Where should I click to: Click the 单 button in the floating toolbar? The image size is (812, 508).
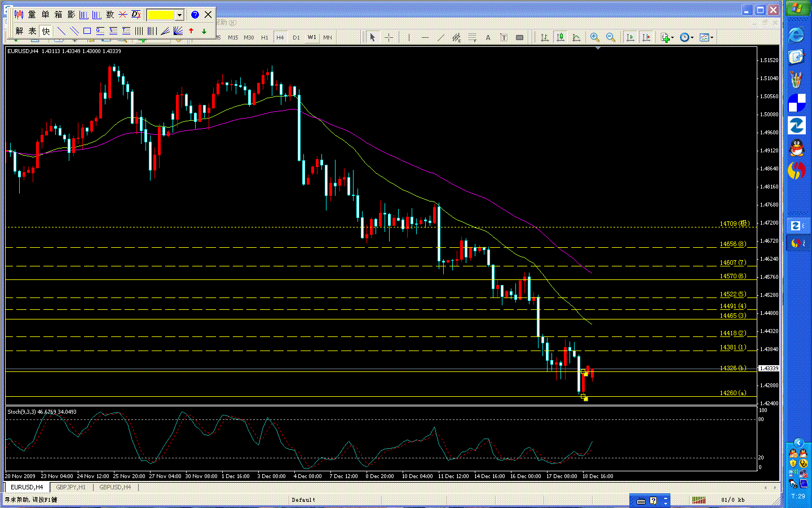45,15
